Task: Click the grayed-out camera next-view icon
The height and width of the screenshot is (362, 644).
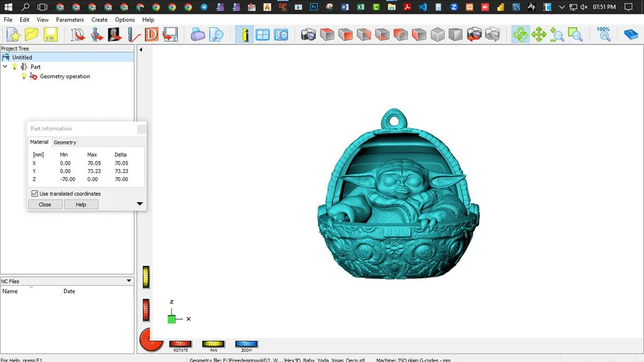Action: pos(493,35)
